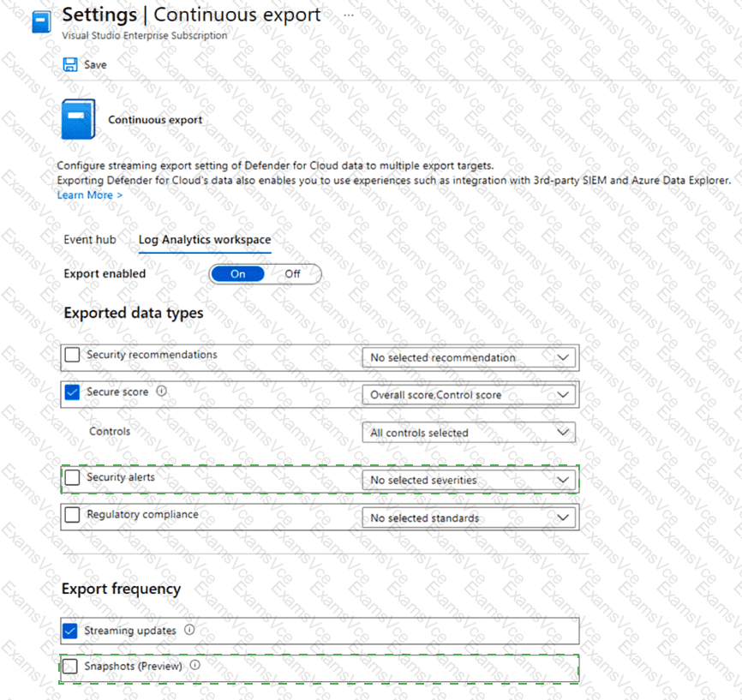
Task: Click the Save disk icon
Action: 70,65
